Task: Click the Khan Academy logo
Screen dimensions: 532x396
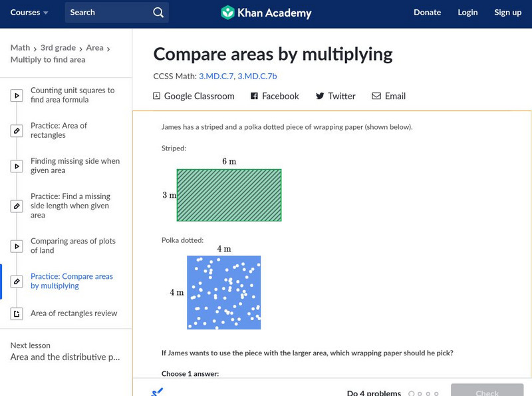Action: (266, 13)
